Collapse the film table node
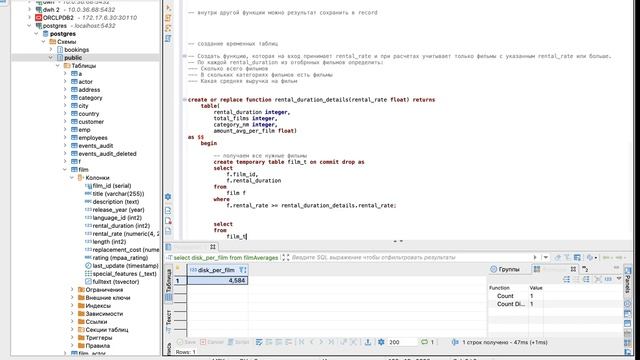The width and height of the screenshot is (640, 360). [65, 169]
